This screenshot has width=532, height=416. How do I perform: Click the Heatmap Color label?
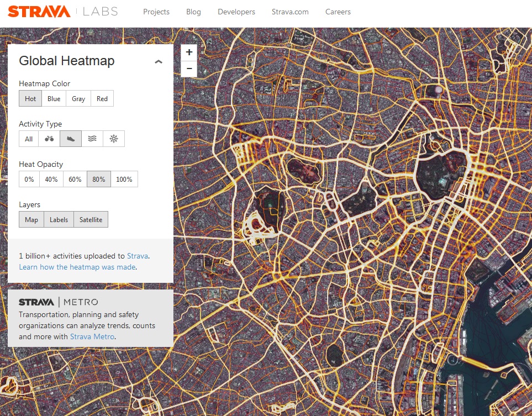44,83
